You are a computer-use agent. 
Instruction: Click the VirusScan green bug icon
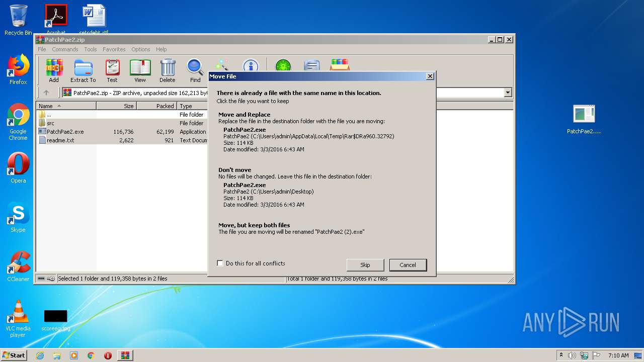(283, 66)
